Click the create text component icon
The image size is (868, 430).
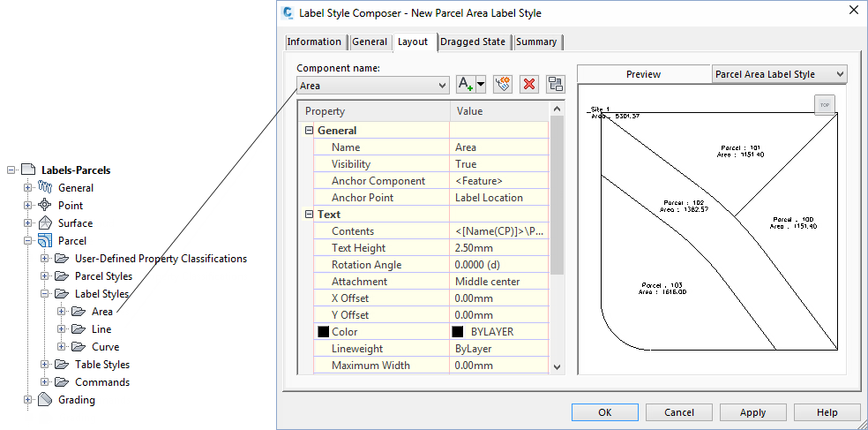466,84
